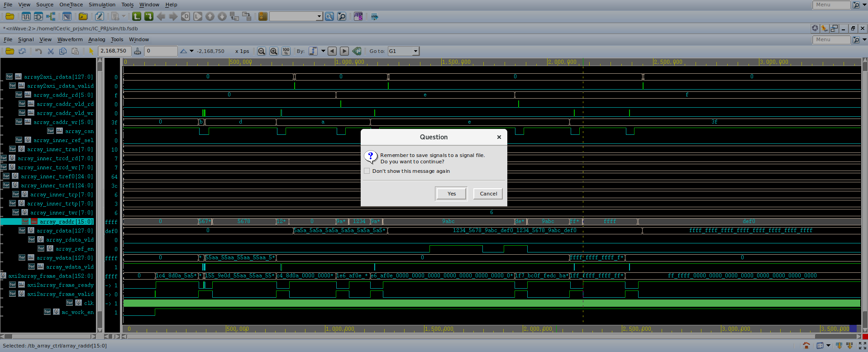This screenshot has width=868, height=352.
Task: Click Yes in the Question dialog
Action: (451, 194)
